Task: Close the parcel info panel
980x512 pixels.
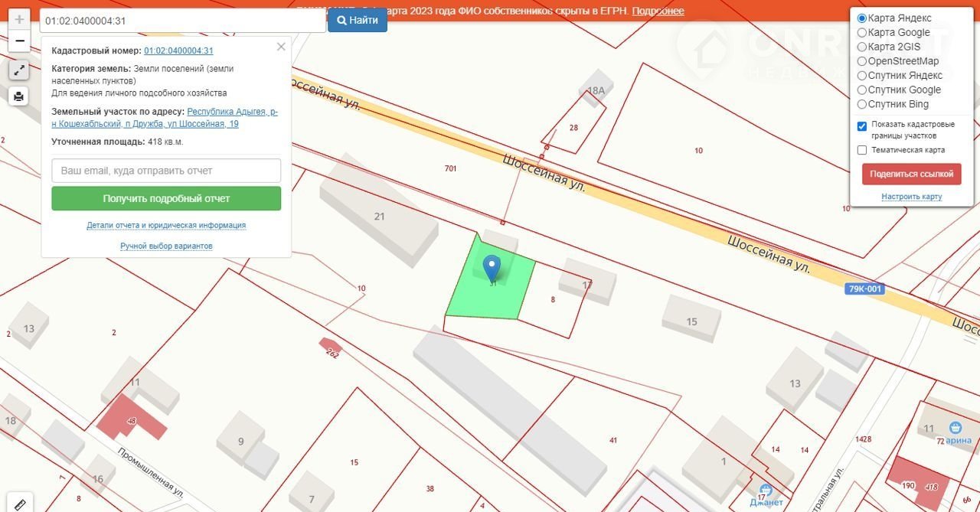Action: pyautogui.click(x=281, y=47)
